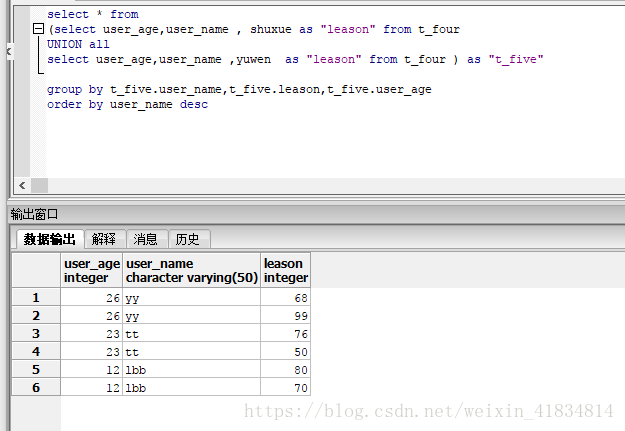Click the leason cell with value 80
Viewport: 625px width, 431px height.
(x=285, y=369)
